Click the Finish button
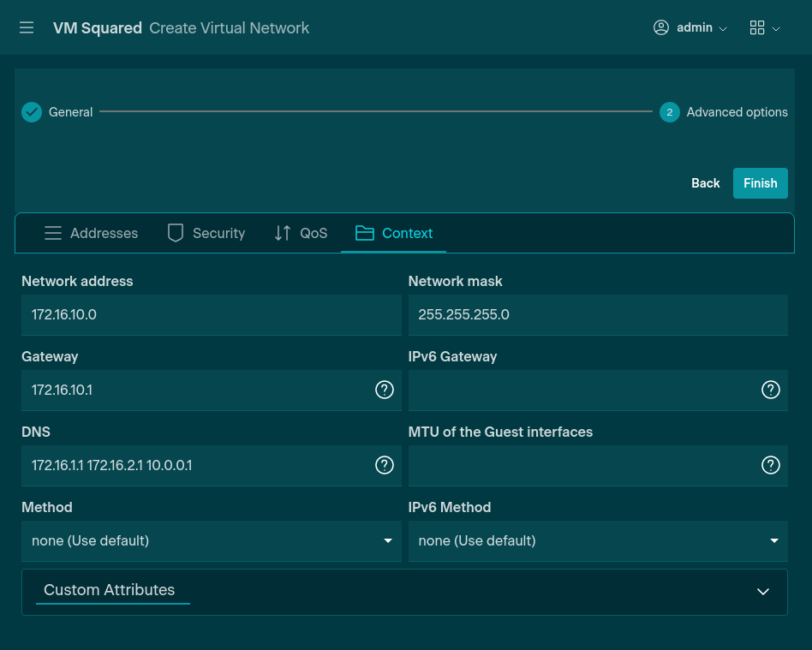This screenshot has height=650, width=812. (x=760, y=183)
